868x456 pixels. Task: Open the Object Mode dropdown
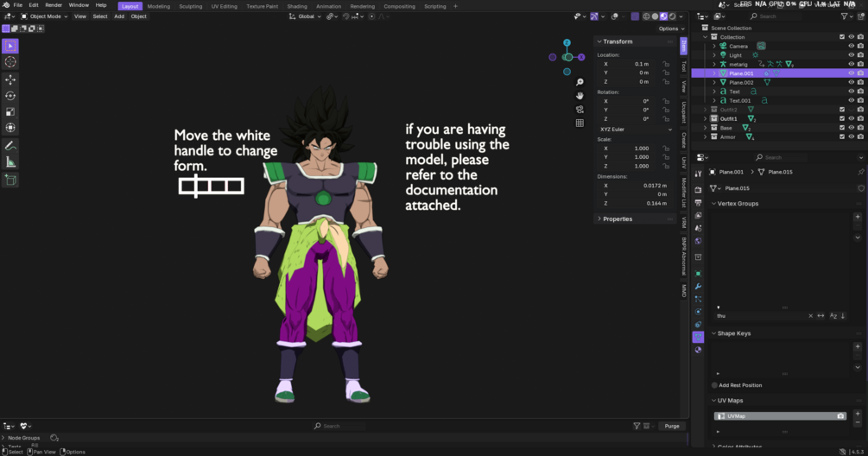click(44, 16)
